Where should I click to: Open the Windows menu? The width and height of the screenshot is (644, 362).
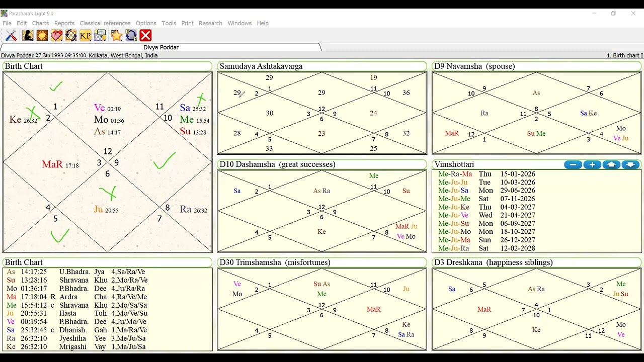click(239, 23)
